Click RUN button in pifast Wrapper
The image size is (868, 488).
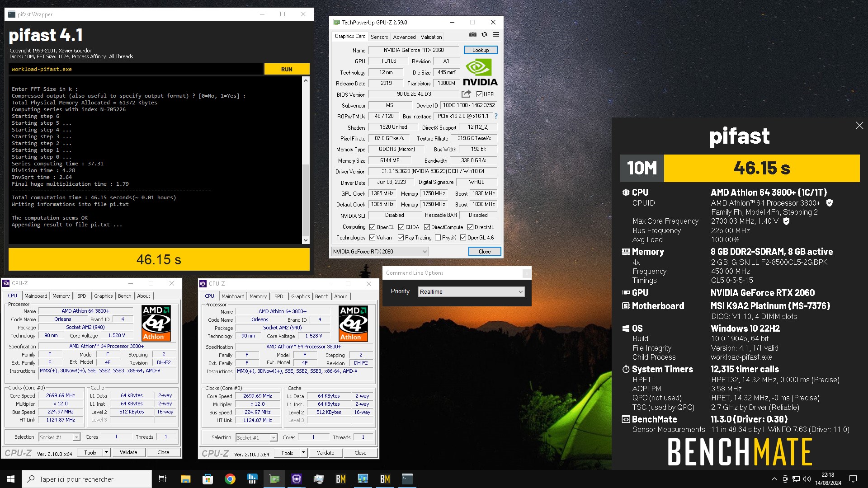(x=287, y=69)
